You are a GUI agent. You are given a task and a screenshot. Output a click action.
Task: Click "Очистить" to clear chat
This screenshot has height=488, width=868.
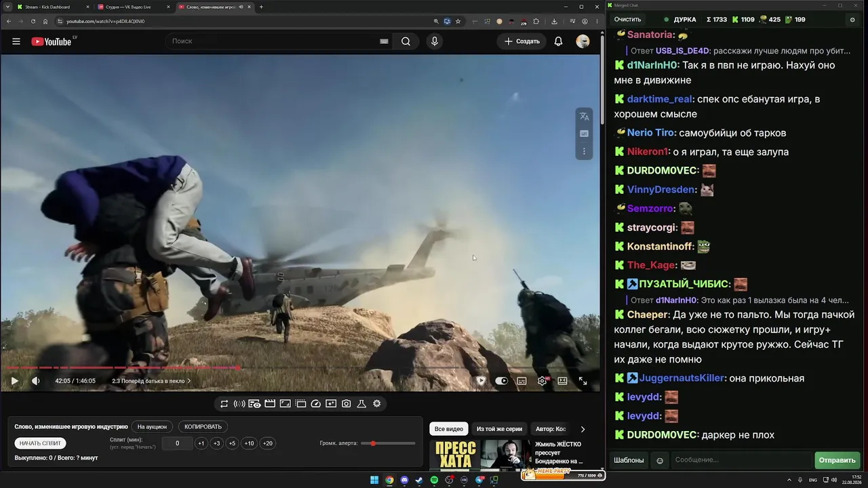[627, 20]
